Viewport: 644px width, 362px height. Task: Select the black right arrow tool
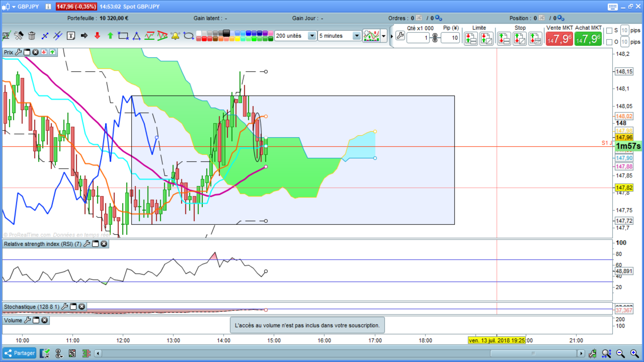(x=84, y=36)
